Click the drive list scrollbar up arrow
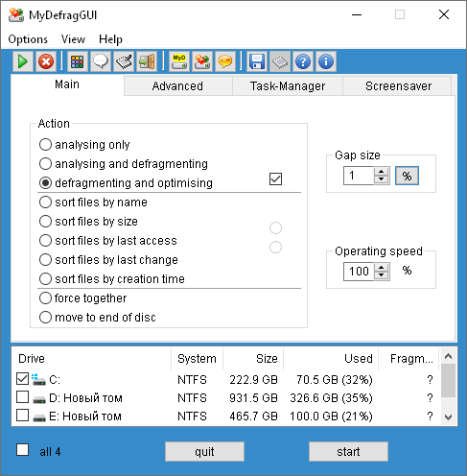The height and width of the screenshot is (476, 467). (449, 356)
